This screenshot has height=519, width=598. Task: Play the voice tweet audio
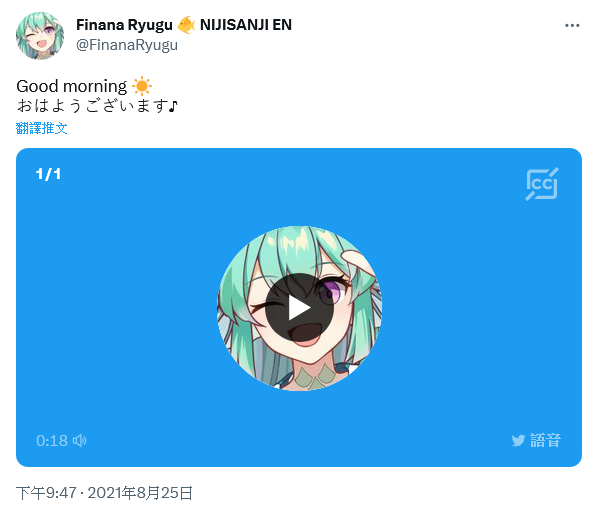tap(299, 308)
